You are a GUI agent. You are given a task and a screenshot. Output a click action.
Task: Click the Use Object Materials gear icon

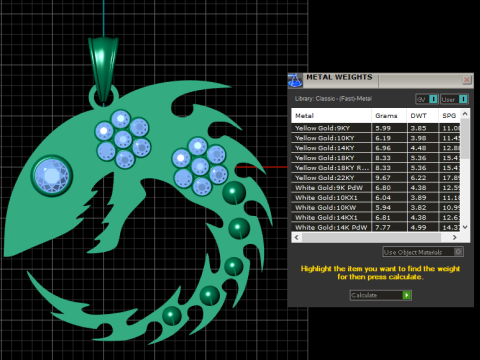coord(458,252)
